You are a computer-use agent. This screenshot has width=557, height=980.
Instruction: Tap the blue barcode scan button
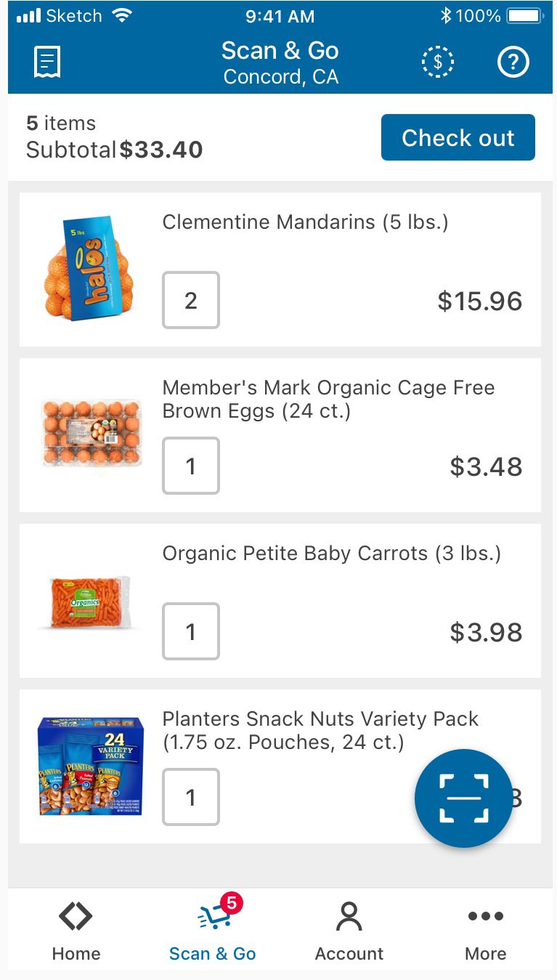tap(463, 798)
